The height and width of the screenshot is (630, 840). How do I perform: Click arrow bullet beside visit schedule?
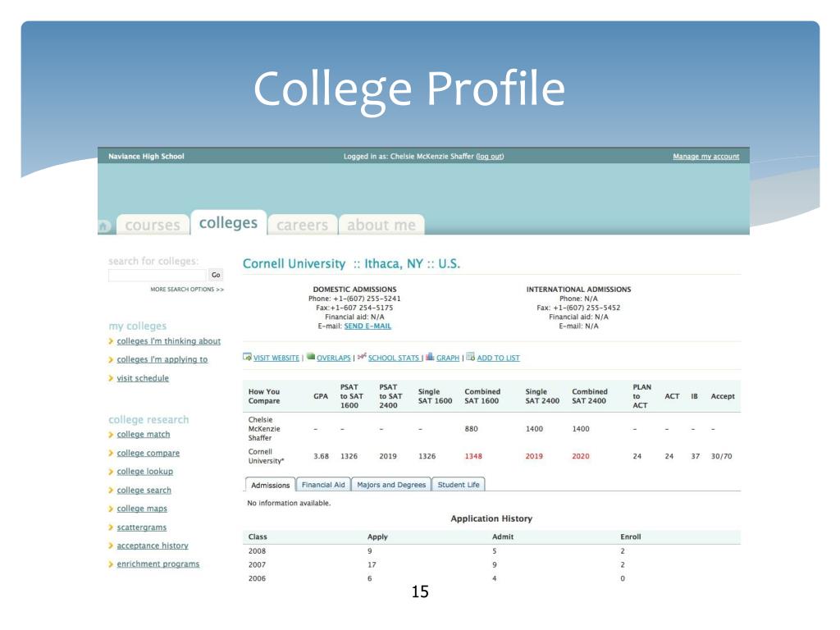[111, 378]
